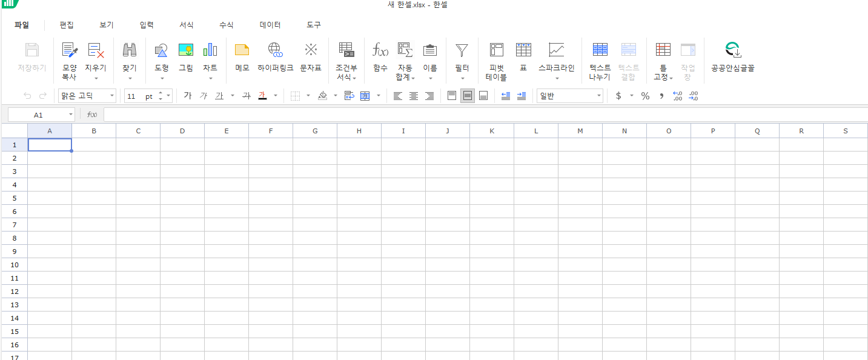Screen dimensions: 868x360
Task: Expand the underline style dropdown arrow
Action: [x=233, y=96]
